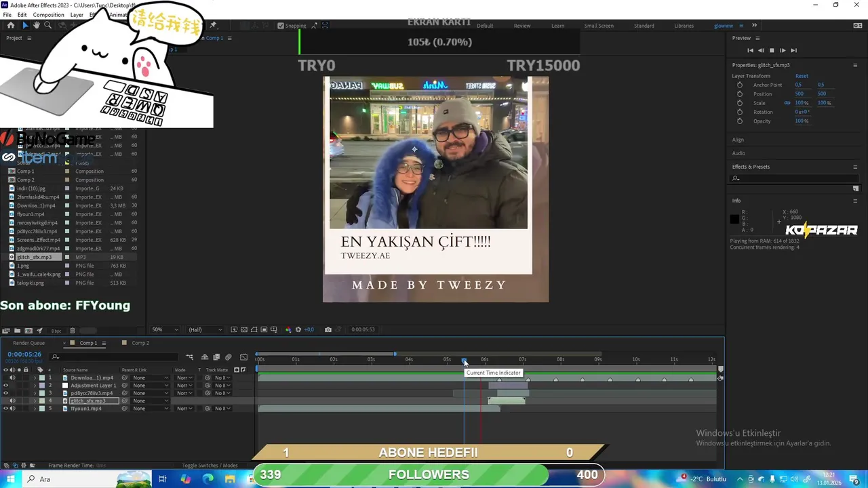868x488 pixels.
Task: Open the Edit menu
Action: click(x=22, y=15)
